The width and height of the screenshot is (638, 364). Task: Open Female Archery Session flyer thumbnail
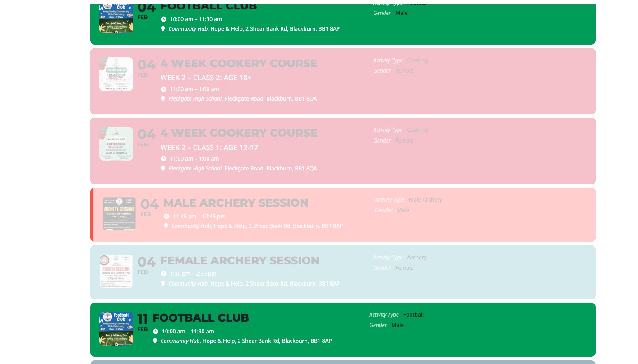coord(116,272)
